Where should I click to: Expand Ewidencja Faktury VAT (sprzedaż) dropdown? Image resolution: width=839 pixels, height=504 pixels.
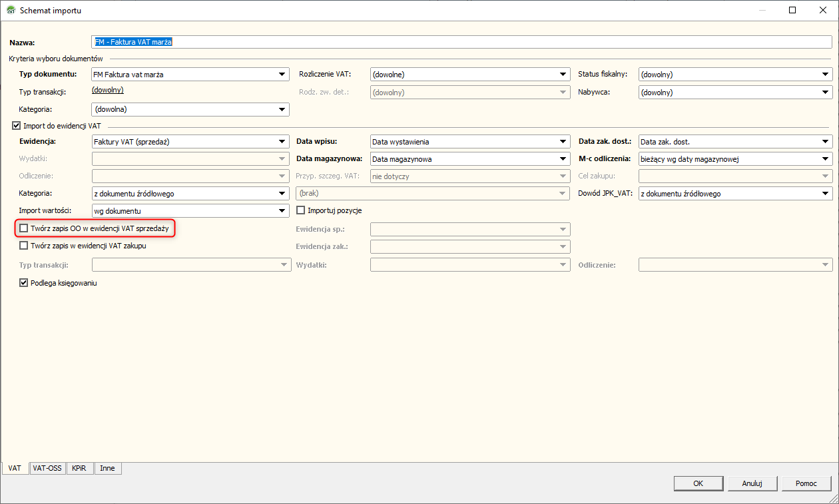coord(190,142)
